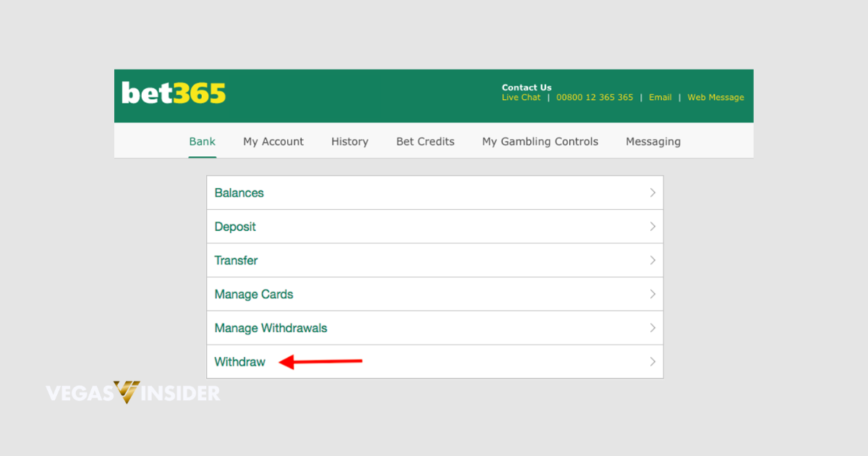This screenshot has width=868, height=456.
Task: Click the chevron on the Balances row
Action: (652, 193)
